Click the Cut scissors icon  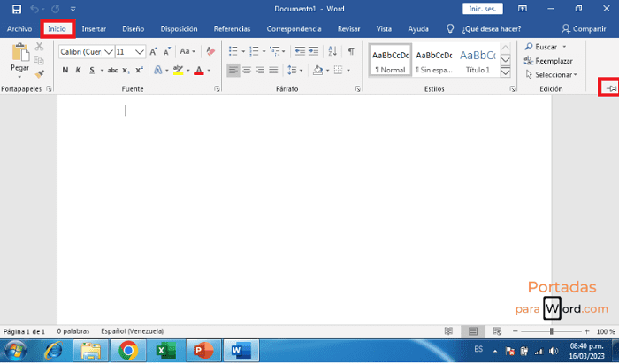[x=40, y=48]
